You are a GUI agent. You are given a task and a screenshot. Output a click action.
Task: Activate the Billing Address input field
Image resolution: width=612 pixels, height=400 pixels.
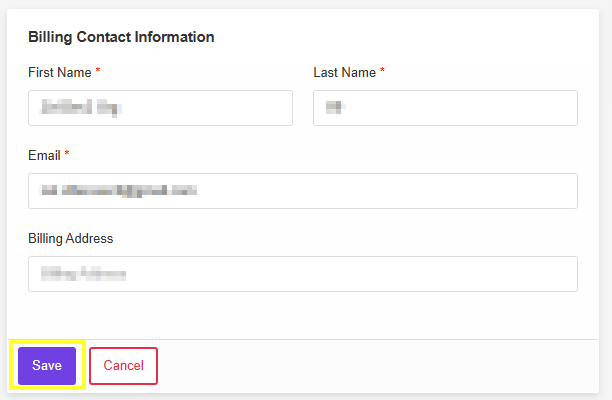point(303,274)
